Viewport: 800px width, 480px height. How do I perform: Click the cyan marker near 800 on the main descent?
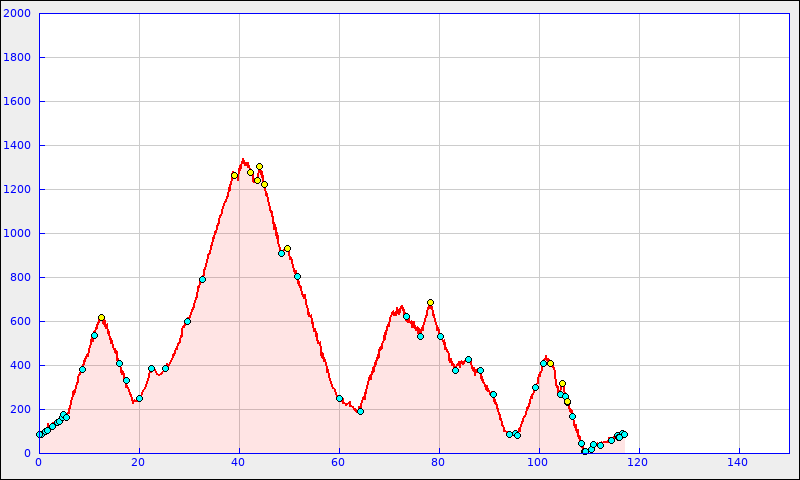click(297, 276)
